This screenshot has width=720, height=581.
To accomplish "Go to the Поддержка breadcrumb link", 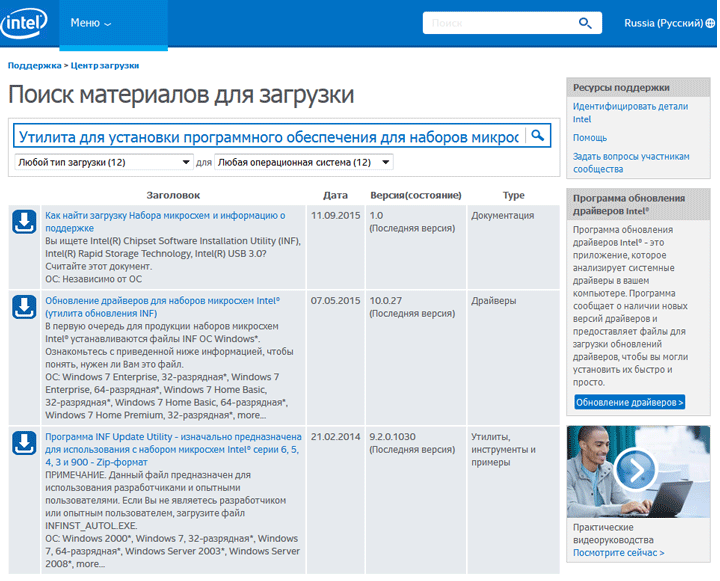I will click(x=34, y=66).
